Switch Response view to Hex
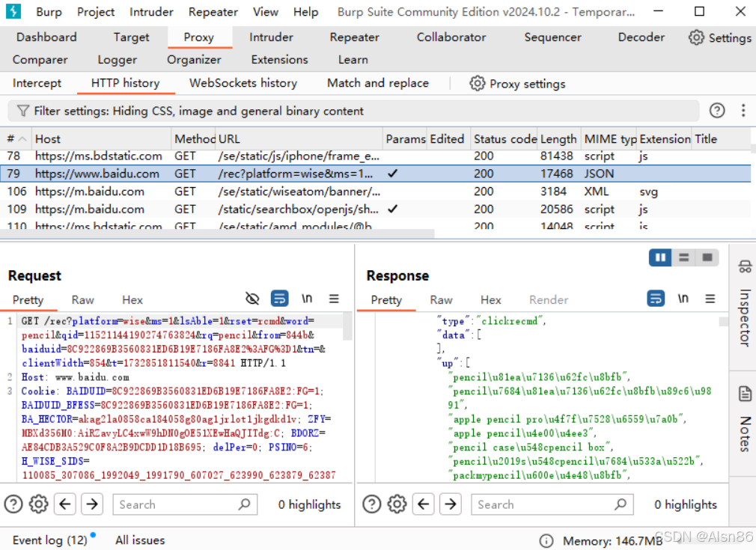The image size is (756, 550). pos(491,300)
